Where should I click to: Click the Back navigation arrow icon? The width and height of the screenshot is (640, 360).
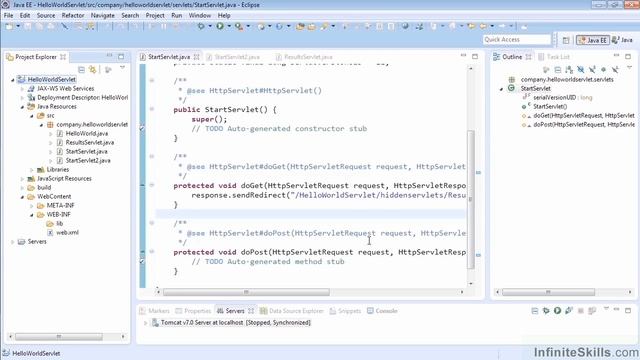click(x=483, y=27)
